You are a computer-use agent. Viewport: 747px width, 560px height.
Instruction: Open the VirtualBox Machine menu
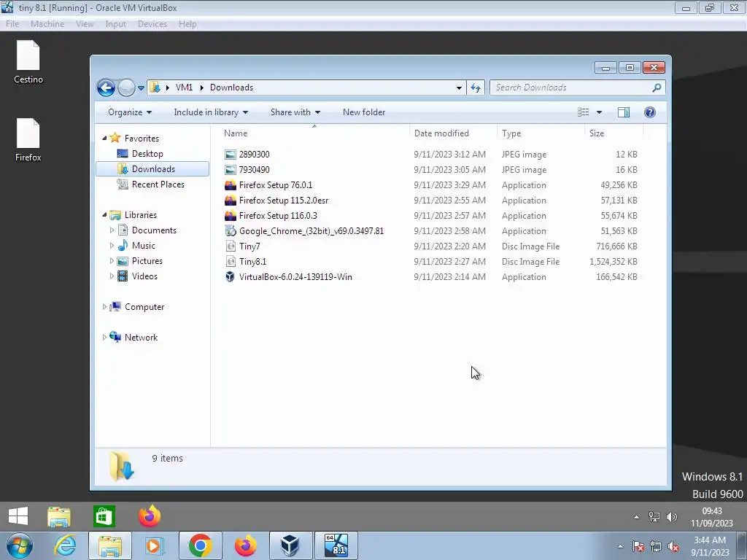coord(47,24)
